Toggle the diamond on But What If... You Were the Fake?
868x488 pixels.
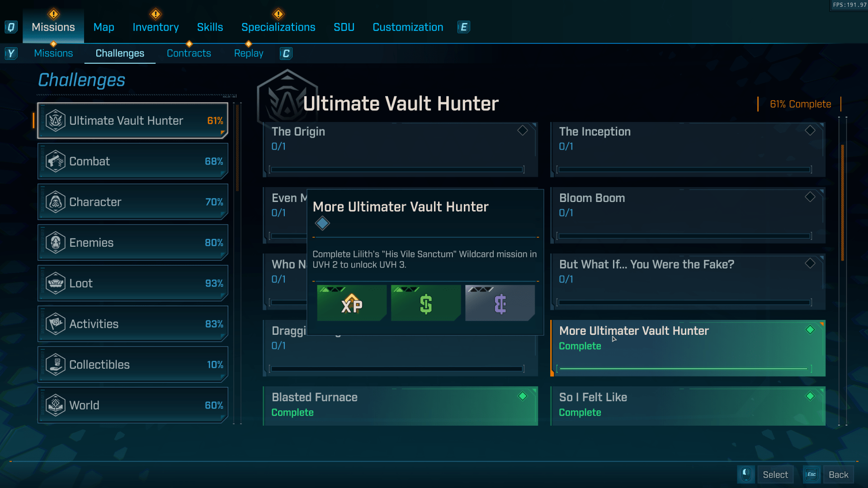coord(810,263)
